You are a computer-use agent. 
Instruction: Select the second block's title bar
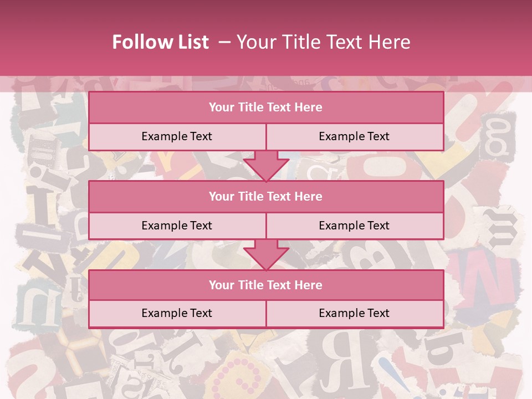pos(266,196)
